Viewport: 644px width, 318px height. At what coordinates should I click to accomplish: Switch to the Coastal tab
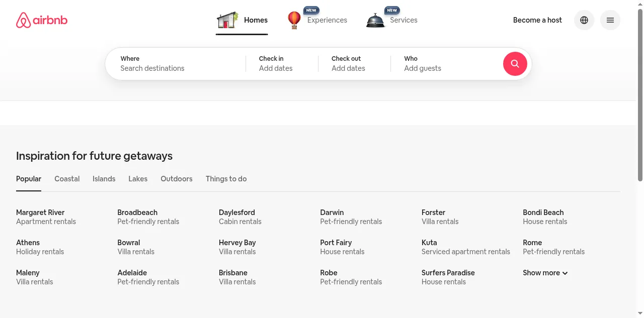point(67,179)
